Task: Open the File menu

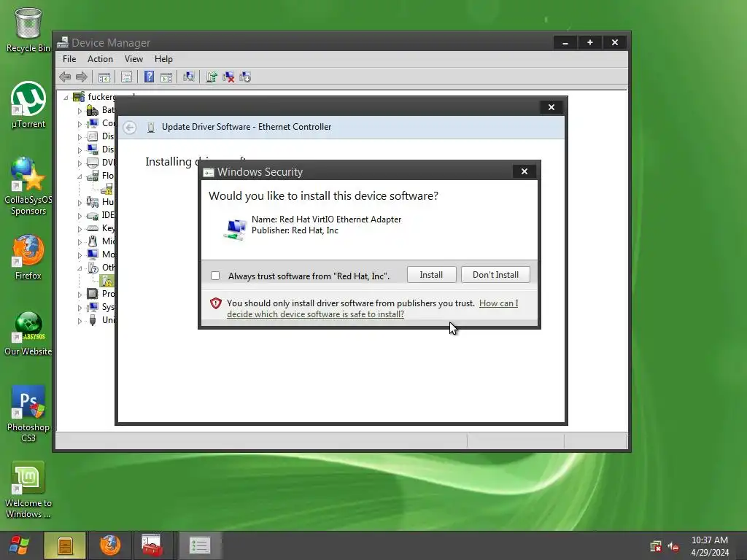Action: 69,59
